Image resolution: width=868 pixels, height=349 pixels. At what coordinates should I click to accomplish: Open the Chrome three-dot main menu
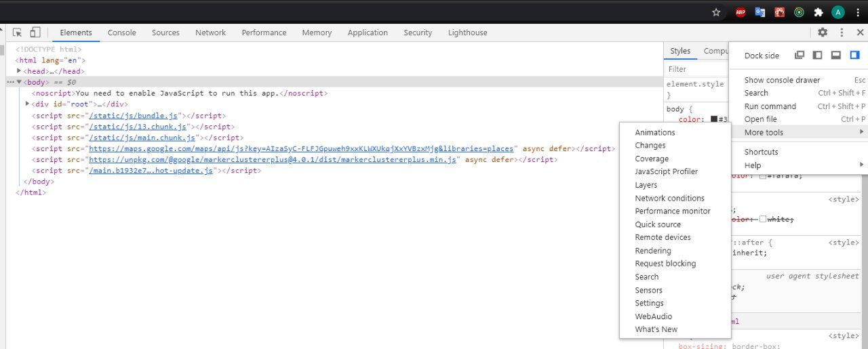point(858,12)
